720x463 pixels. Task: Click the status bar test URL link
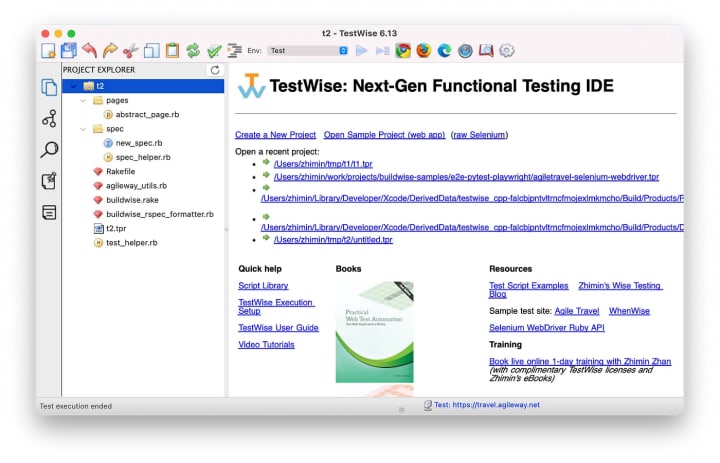click(487, 405)
